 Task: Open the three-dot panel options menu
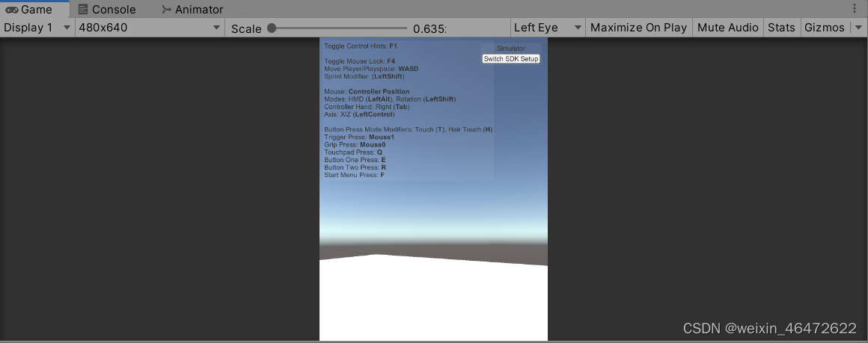[x=855, y=9]
